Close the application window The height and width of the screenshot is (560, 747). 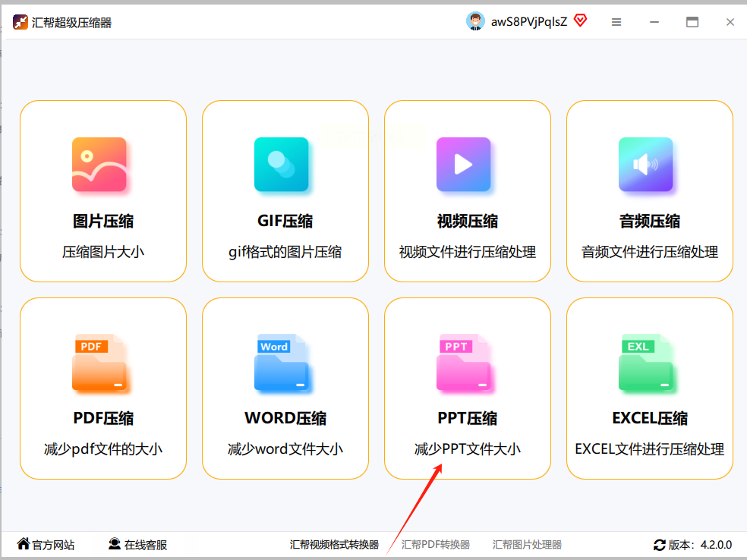click(730, 22)
